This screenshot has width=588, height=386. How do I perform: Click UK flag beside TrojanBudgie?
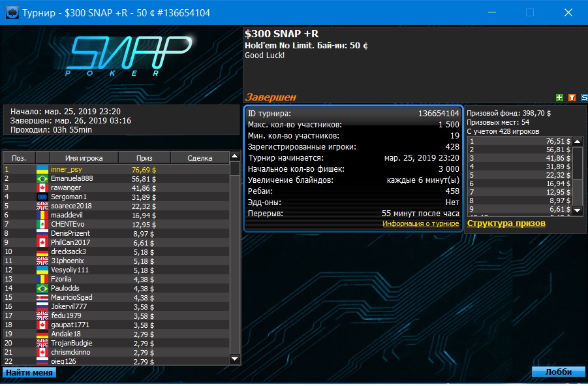point(42,343)
